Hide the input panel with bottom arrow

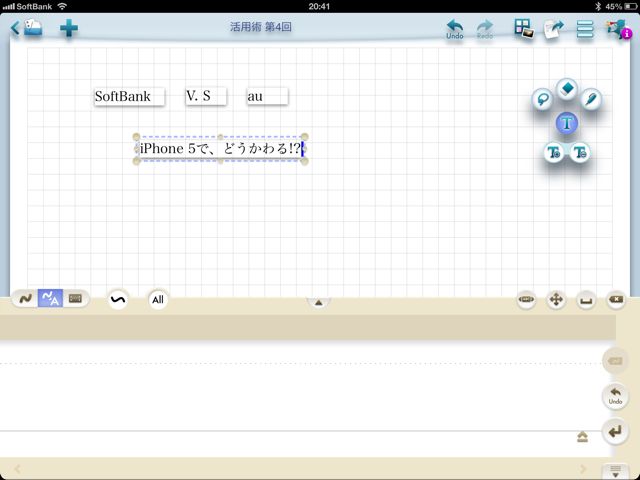(615, 471)
